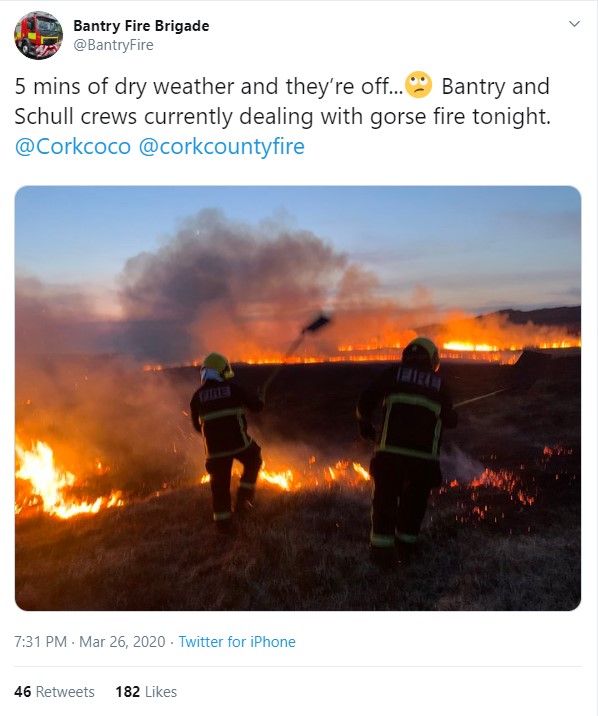
Task: Click the Twitter for iPhone source link
Action: coord(237,642)
